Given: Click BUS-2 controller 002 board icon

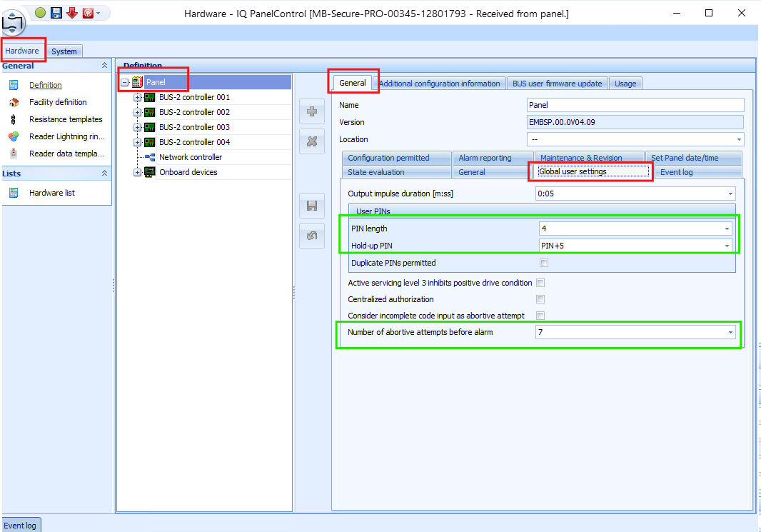Looking at the screenshot, I should click(x=149, y=112).
